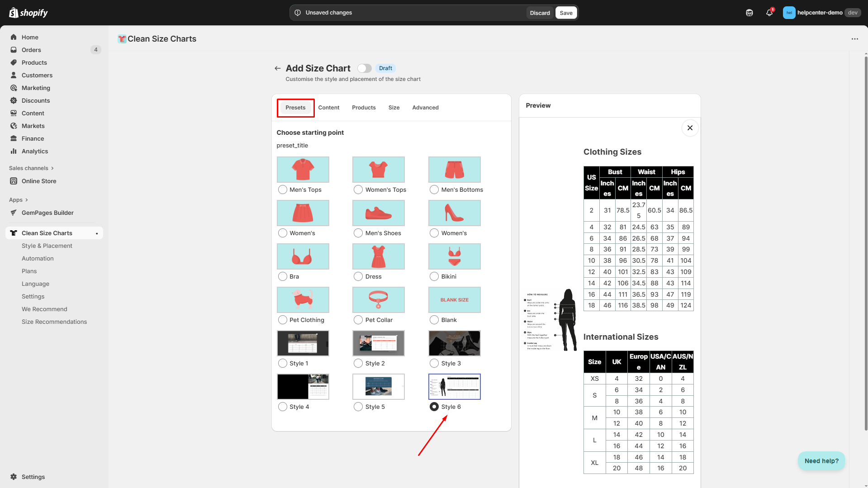
Task: Click the Clean Size Charts header logo
Action: (x=122, y=39)
